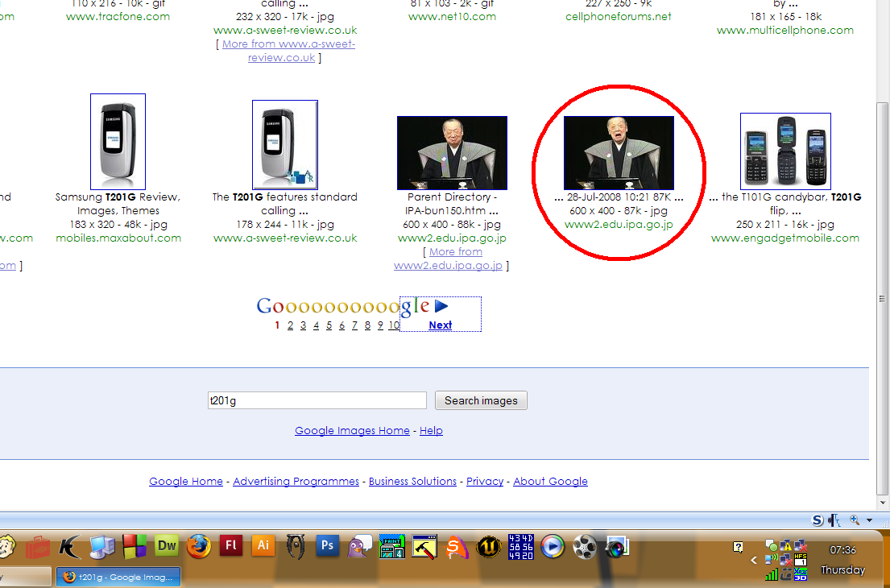Open Adobe Illustrator quick launch icon

(x=263, y=546)
